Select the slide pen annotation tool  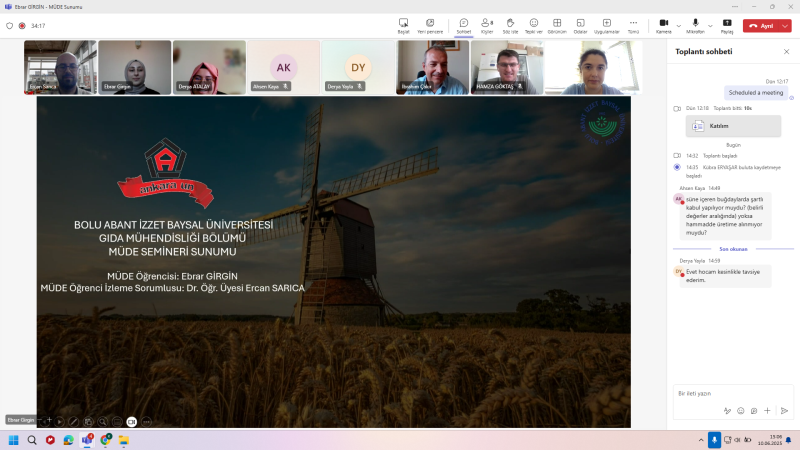click(74, 421)
